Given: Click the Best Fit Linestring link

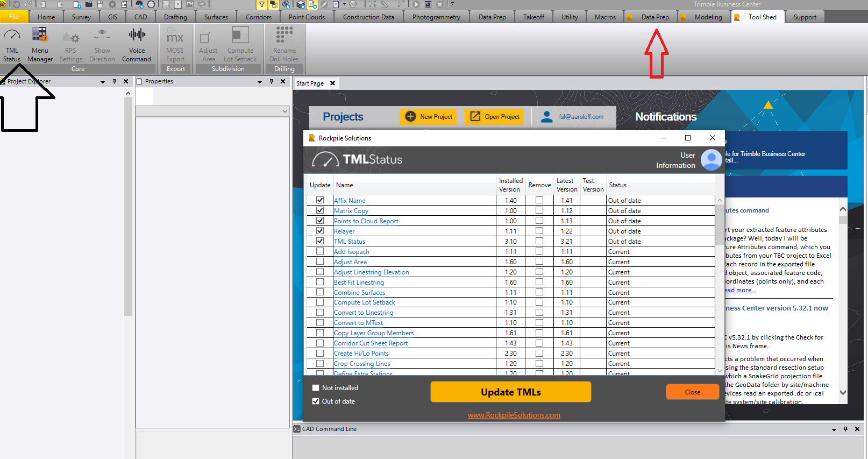Looking at the screenshot, I should [359, 282].
